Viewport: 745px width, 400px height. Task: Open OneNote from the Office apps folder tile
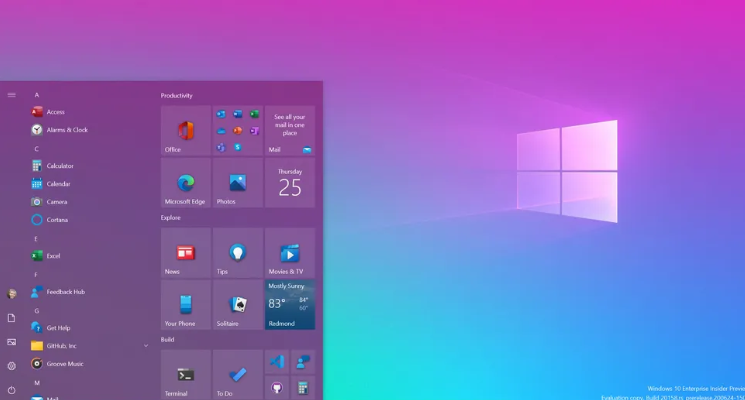pyautogui.click(x=255, y=131)
